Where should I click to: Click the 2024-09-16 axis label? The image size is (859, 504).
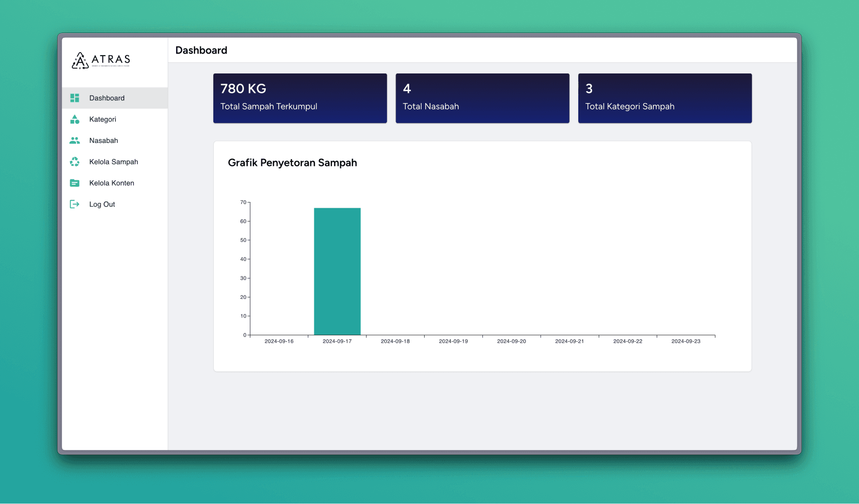pyautogui.click(x=279, y=341)
